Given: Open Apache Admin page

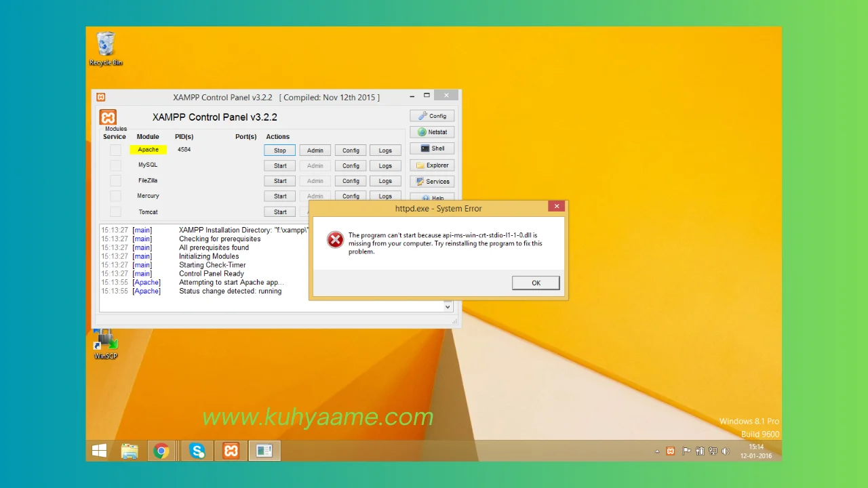Looking at the screenshot, I should pyautogui.click(x=315, y=150).
